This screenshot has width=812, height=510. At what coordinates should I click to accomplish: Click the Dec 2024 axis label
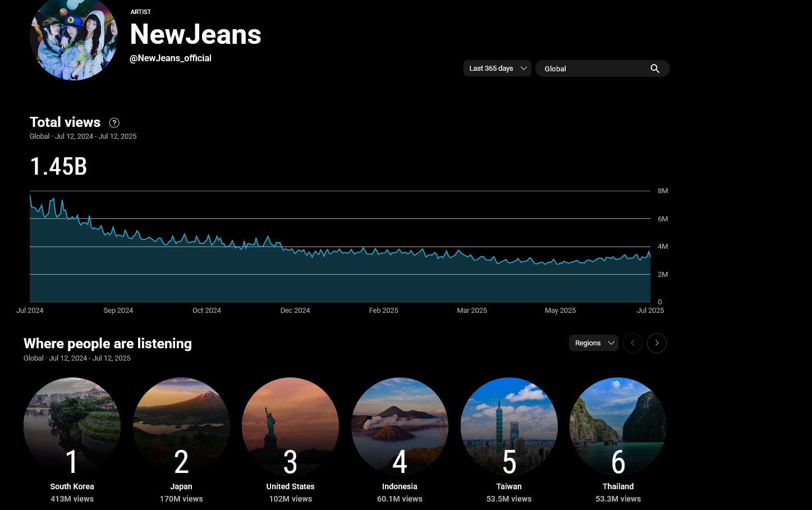[295, 311]
